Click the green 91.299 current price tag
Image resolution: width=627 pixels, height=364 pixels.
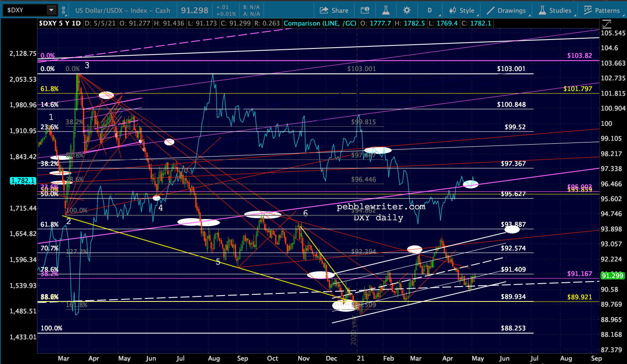(612, 276)
